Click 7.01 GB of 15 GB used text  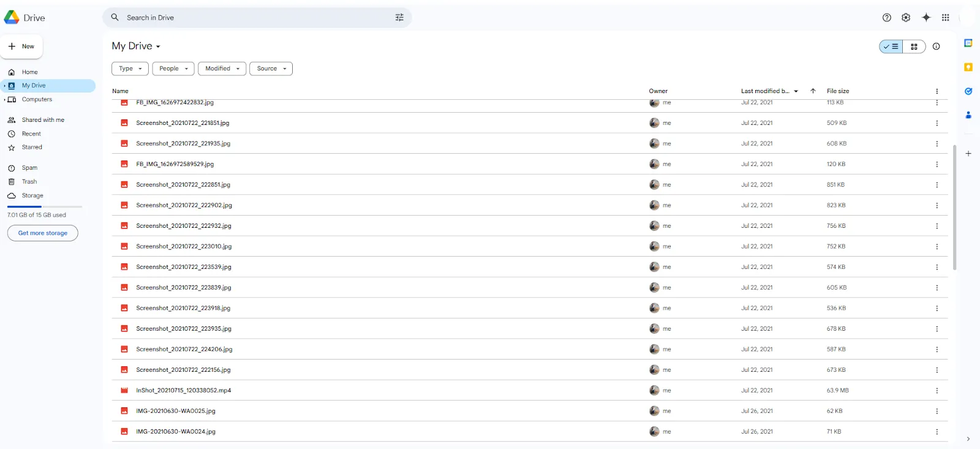37,215
